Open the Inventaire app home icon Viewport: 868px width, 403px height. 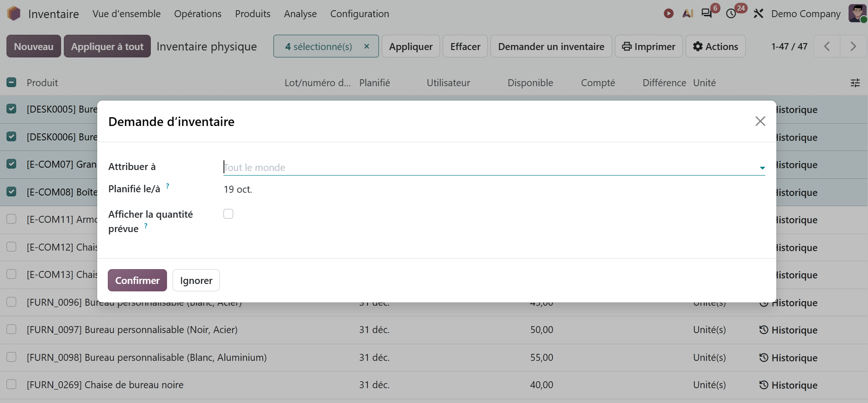[14, 13]
